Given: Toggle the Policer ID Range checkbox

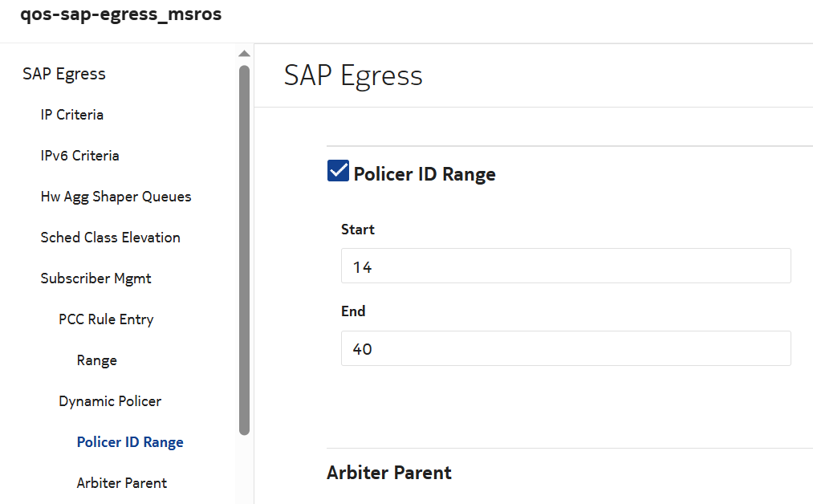Looking at the screenshot, I should [338, 172].
